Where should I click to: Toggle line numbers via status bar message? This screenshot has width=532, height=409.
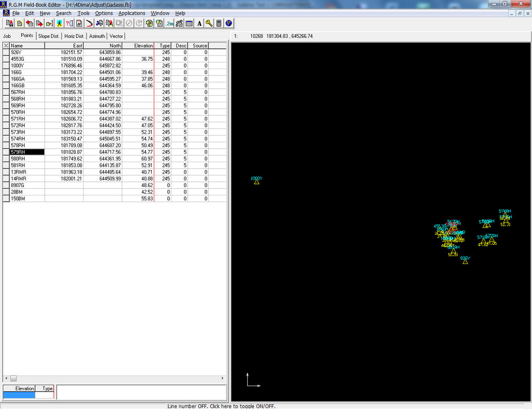(x=221, y=406)
